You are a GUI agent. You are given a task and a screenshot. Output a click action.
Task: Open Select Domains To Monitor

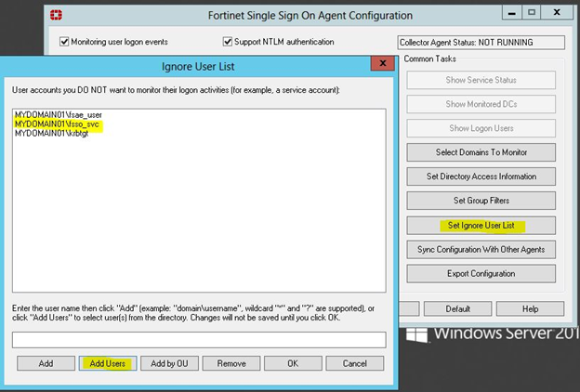(x=481, y=152)
